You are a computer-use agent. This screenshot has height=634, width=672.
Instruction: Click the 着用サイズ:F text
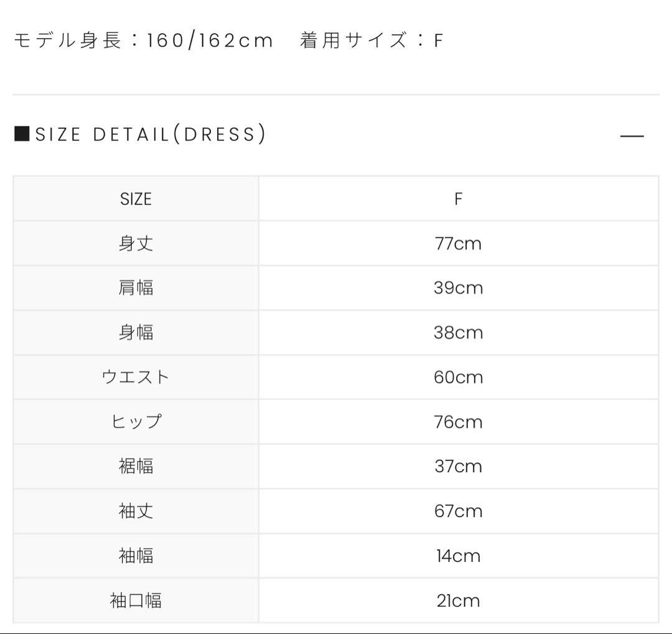[x=371, y=40]
